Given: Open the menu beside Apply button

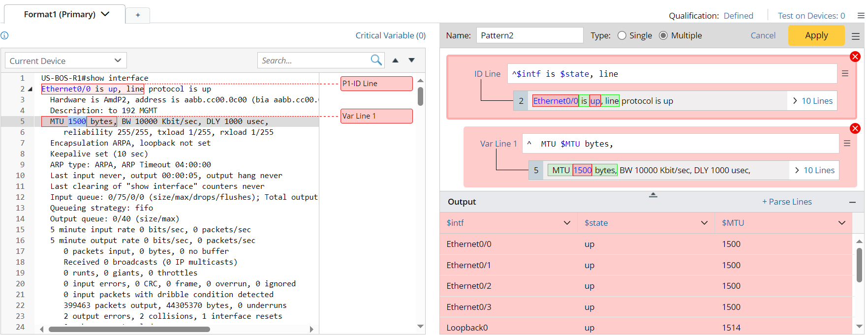Looking at the screenshot, I should 856,36.
